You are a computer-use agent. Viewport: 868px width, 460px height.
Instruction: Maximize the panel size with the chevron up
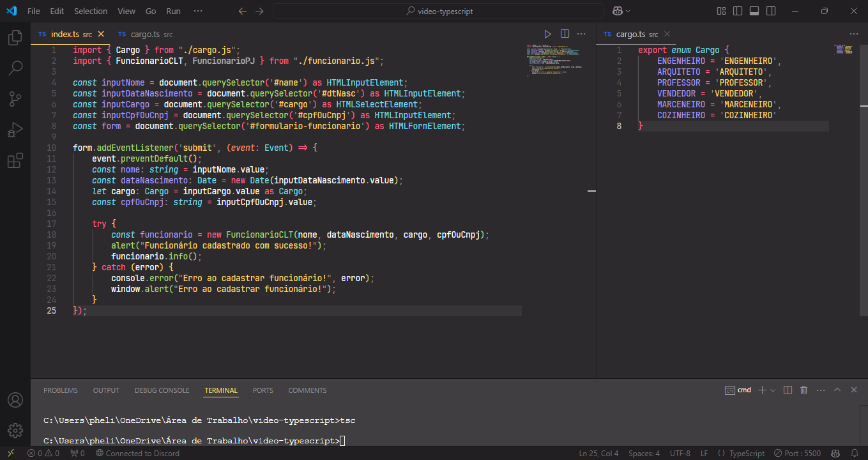837,390
